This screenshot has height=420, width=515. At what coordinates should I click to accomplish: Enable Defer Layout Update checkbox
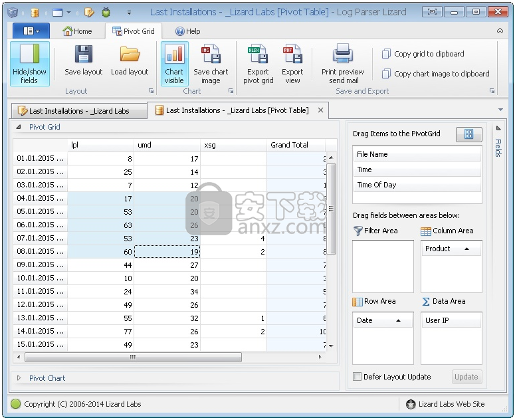(357, 377)
